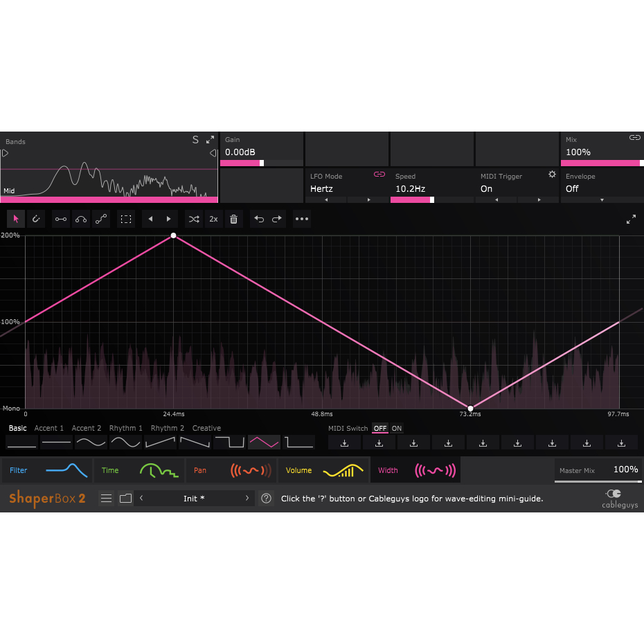This screenshot has height=644, width=644.
Task: Step LFO Mode to the previous option
Action: tap(326, 200)
